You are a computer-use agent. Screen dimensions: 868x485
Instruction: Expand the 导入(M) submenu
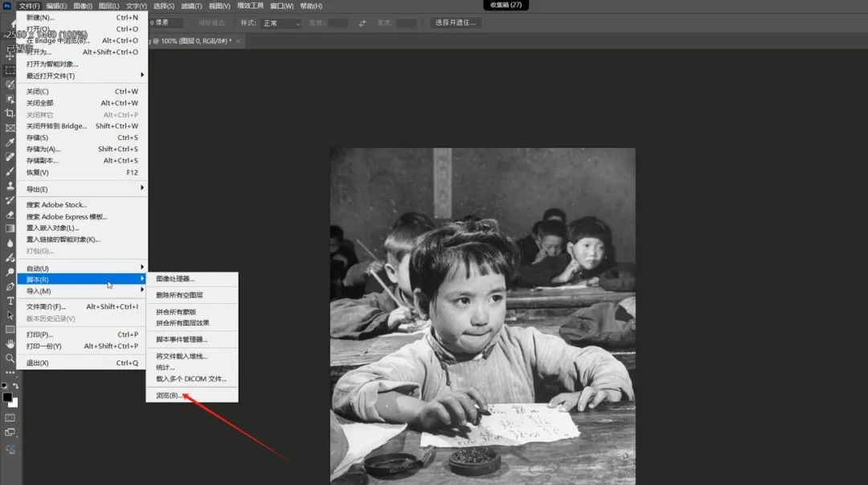click(82, 291)
